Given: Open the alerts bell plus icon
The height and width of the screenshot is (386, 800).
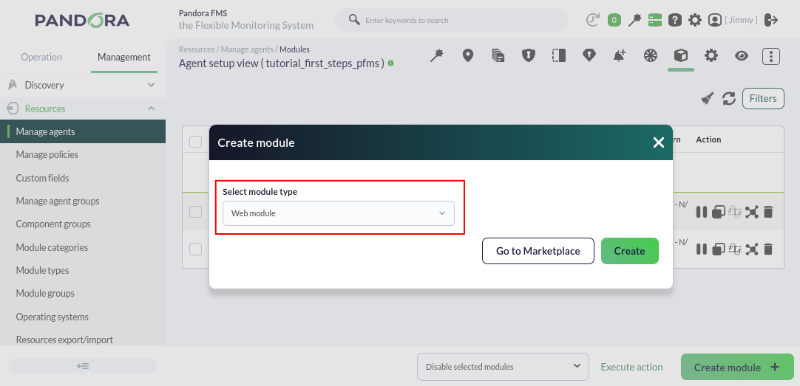Looking at the screenshot, I should pos(619,56).
